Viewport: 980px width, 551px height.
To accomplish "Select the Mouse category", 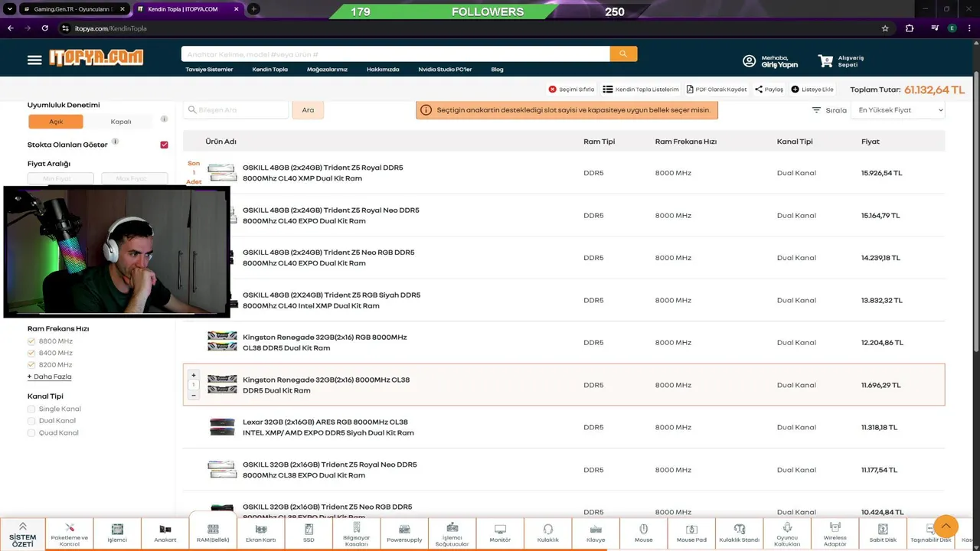I will click(643, 533).
